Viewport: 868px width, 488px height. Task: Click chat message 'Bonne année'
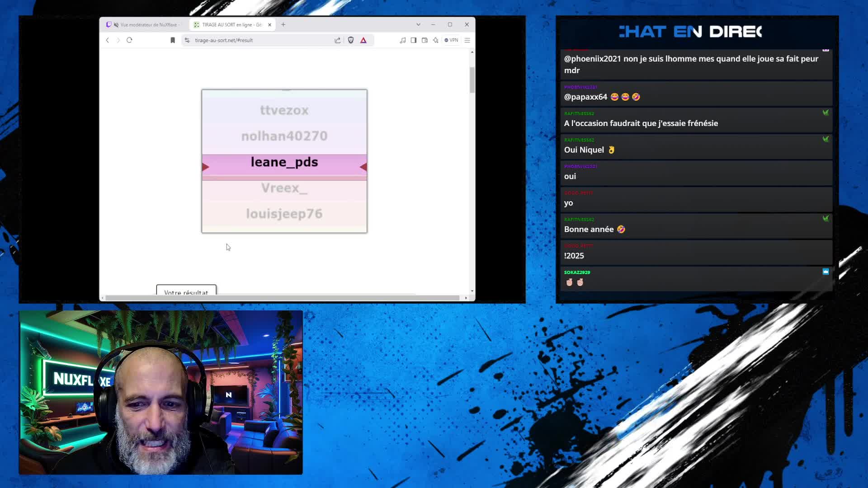pos(594,230)
